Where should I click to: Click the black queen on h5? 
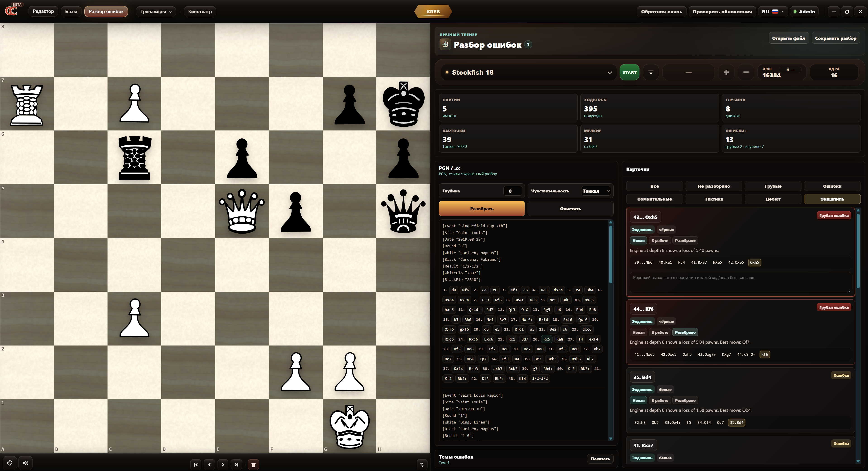[403, 211]
